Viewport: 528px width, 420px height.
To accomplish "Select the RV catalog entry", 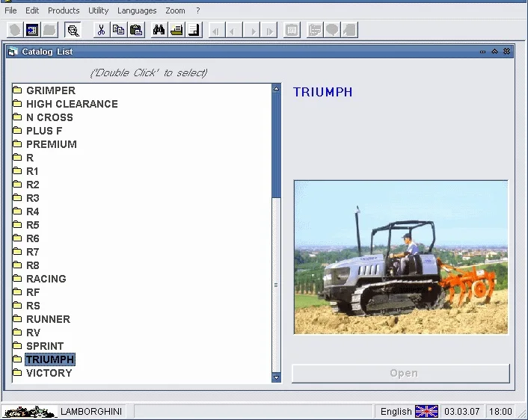I will 33,333.
